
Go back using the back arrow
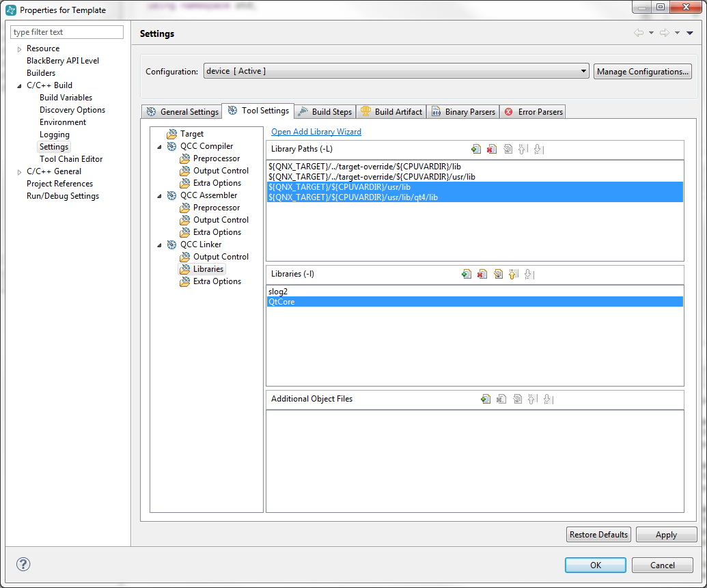coord(639,33)
